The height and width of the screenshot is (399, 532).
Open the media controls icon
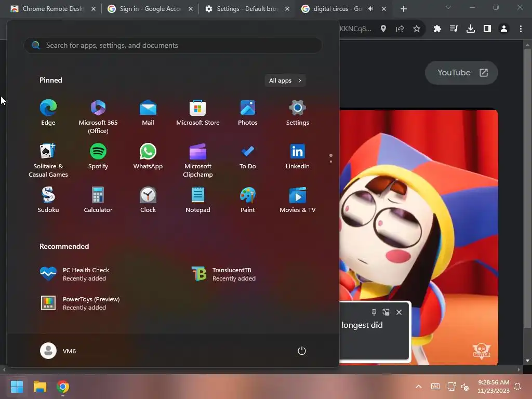(454, 29)
